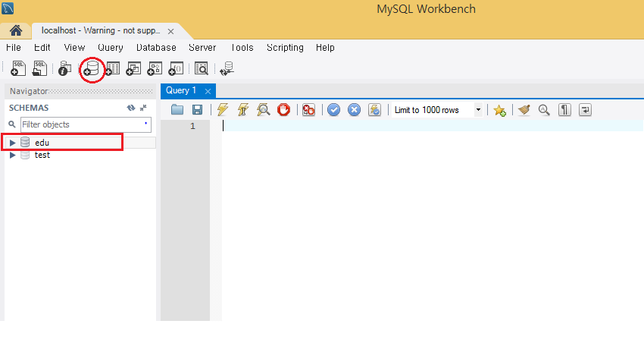This screenshot has width=644, height=349.
Task: Beautify the SQL with broom icon
Action: click(524, 110)
